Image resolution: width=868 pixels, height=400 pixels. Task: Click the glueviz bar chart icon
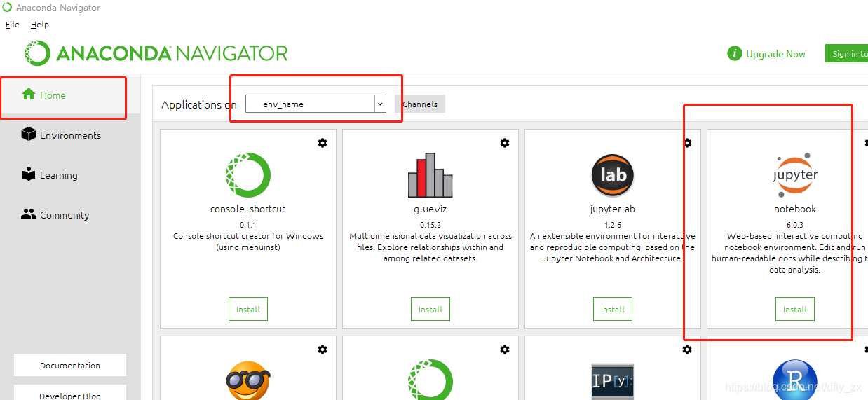point(430,174)
